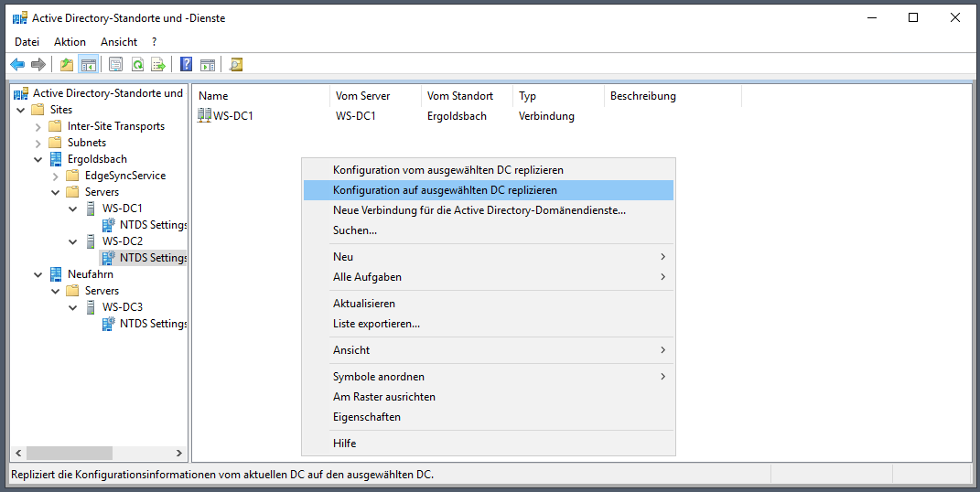Click the WS-DC3 server icon in tree
980x492 pixels.
[92, 306]
